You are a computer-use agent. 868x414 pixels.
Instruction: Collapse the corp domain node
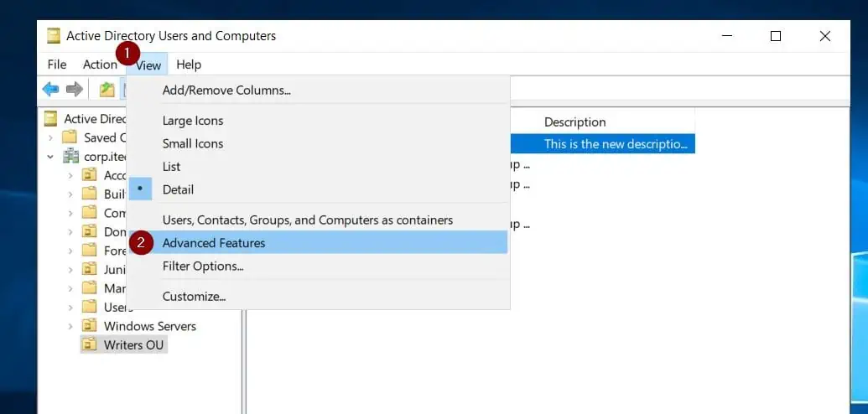50,157
